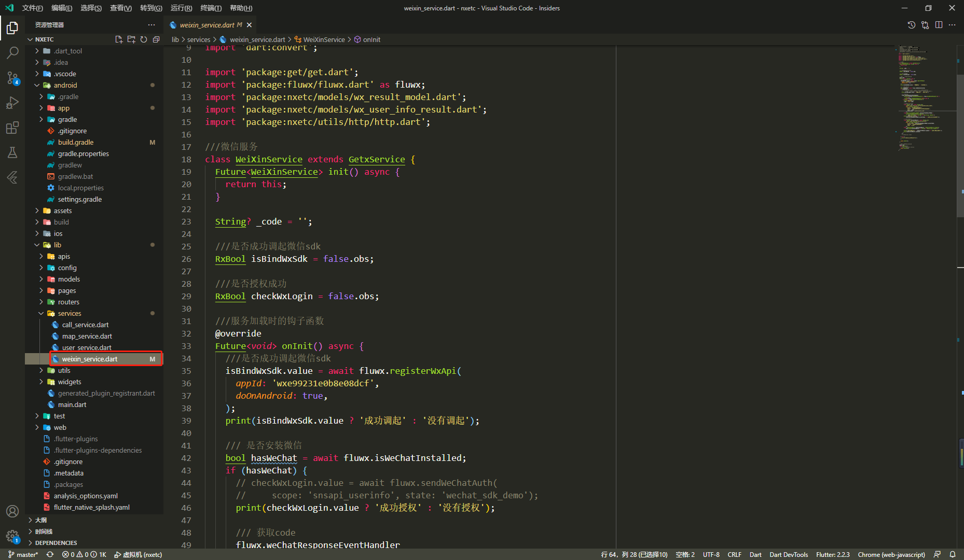Synchronize changes in status bar

[50, 554]
